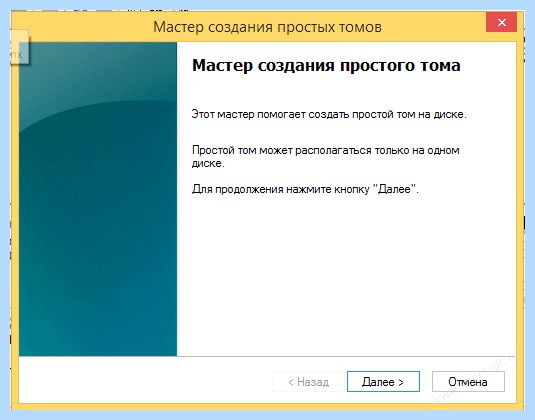The image size is (535, 420).
Task: Click the "< Назад" back button
Action: pyautogui.click(x=309, y=381)
